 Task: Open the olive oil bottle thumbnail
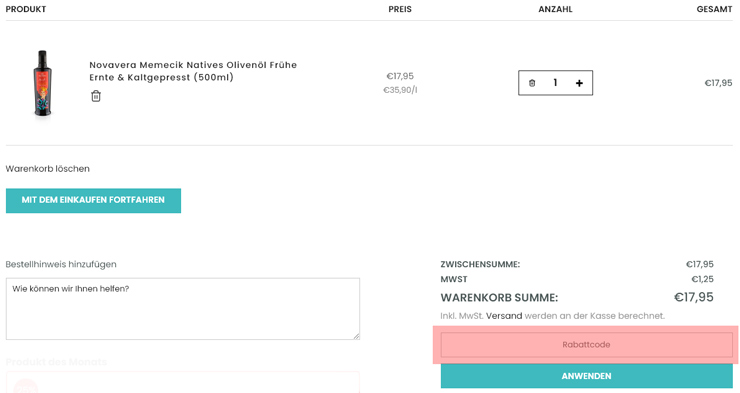click(x=42, y=83)
